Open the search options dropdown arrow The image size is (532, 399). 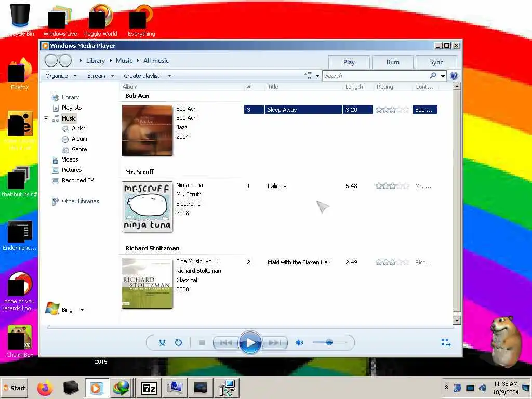click(x=443, y=76)
